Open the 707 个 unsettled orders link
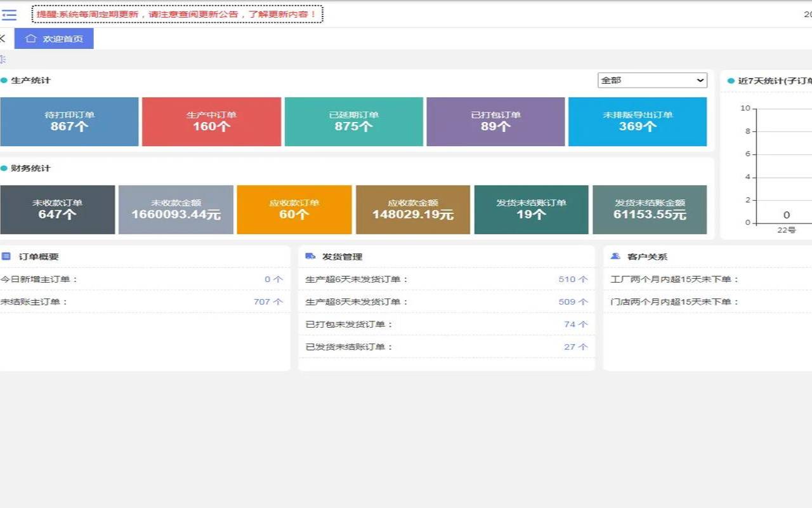Screen dimensions: 812x508 [x=269, y=302]
